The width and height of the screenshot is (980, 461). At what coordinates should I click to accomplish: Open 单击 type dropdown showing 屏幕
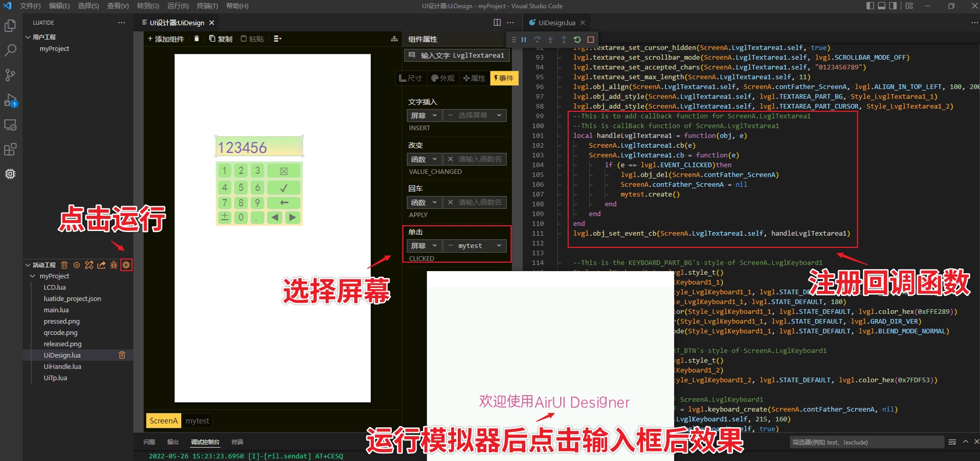423,246
